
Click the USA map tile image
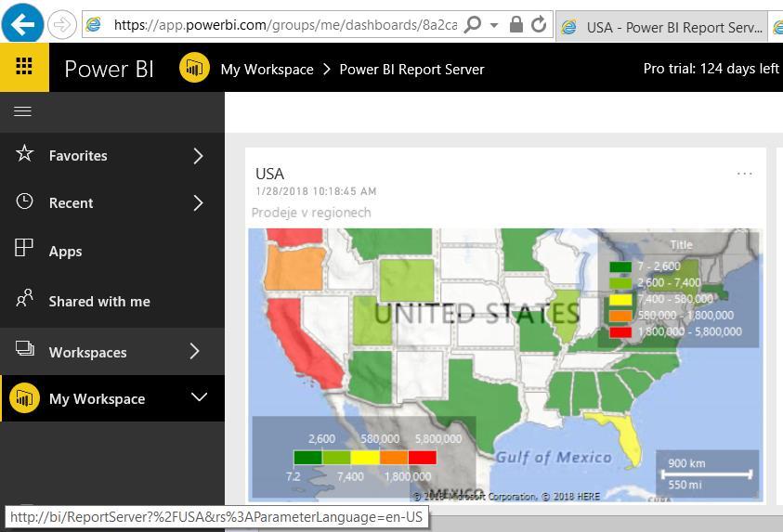tap(505, 365)
